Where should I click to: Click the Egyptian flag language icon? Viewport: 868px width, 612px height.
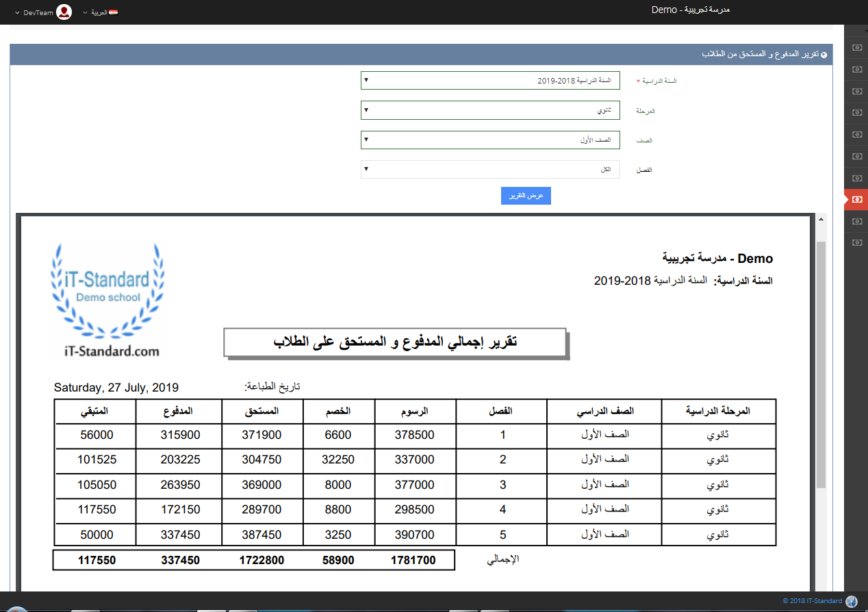[114, 12]
